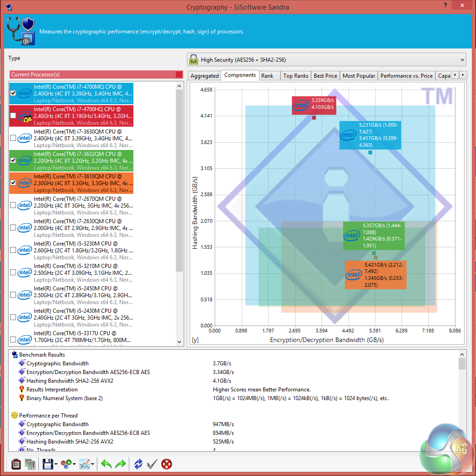Click the Benchmark Results section icon
Screen dimensions: 476x476
14,354
